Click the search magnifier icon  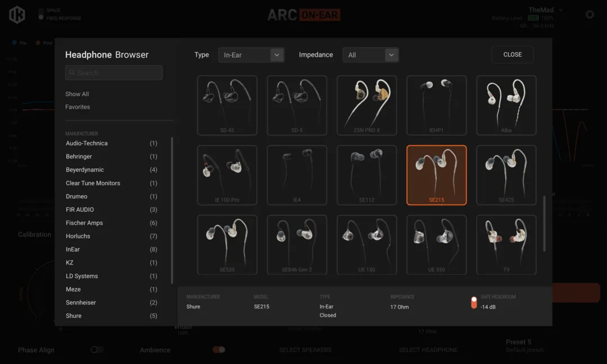(72, 72)
